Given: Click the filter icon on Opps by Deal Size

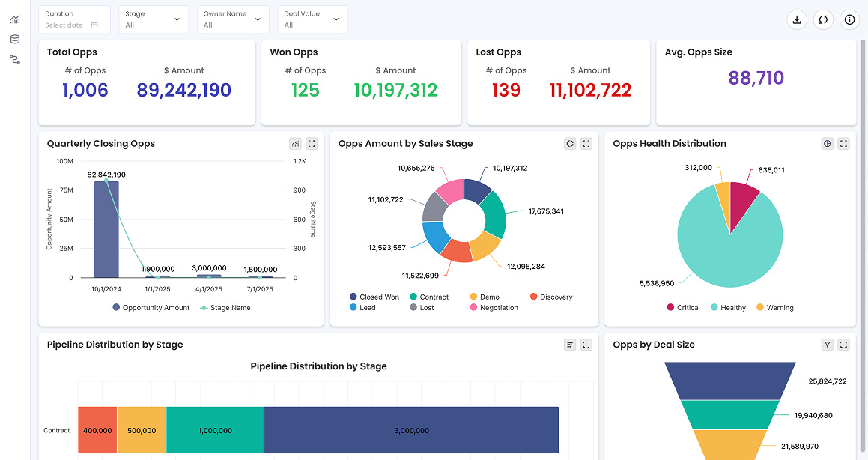Looking at the screenshot, I should pos(828,345).
